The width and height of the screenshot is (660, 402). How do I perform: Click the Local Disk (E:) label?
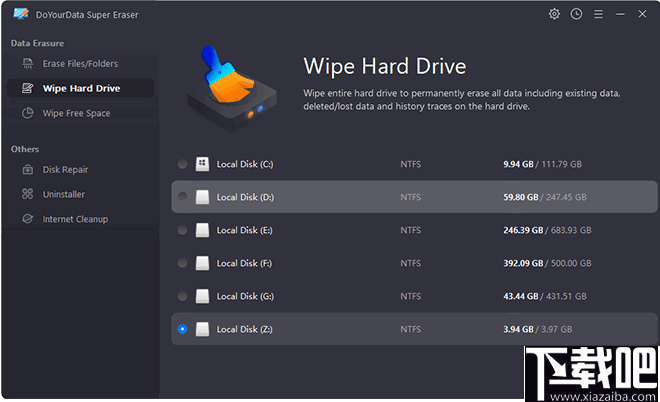point(244,230)
